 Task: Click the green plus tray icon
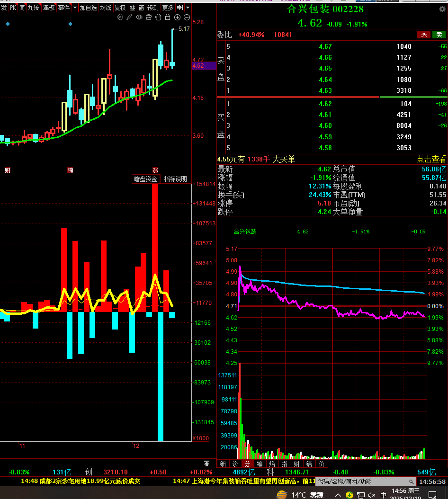coord(349,495)
